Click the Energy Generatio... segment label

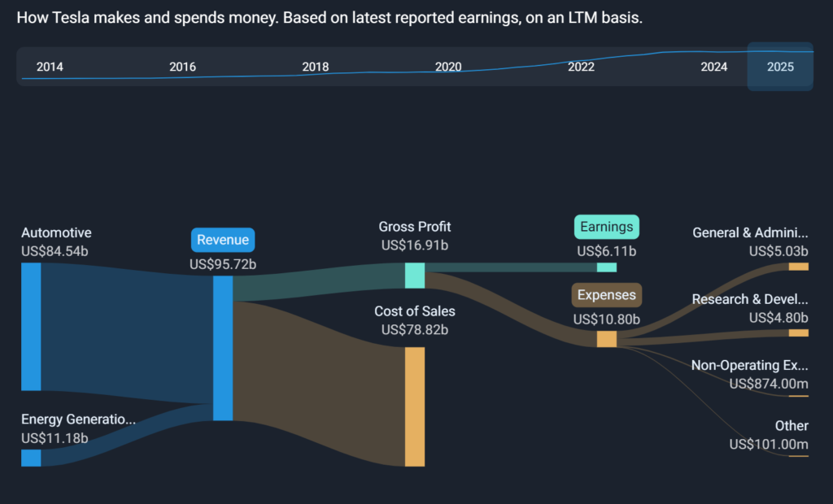[79, 419]
